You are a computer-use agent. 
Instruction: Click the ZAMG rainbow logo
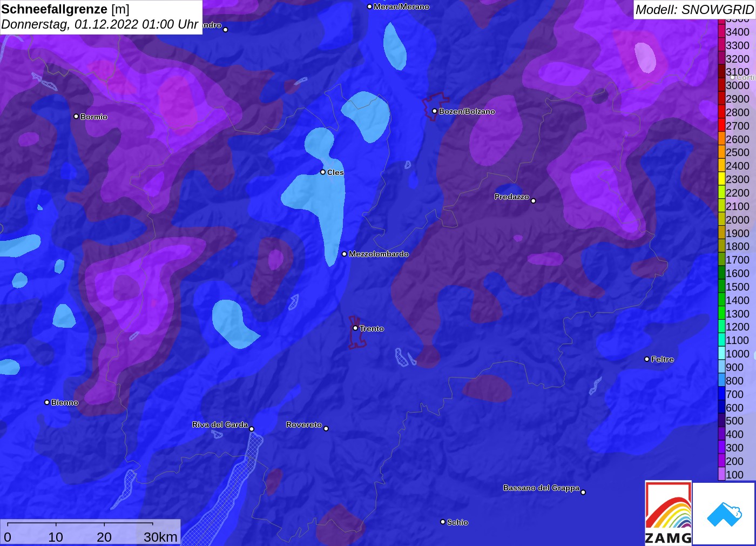(x=669, y=513)
